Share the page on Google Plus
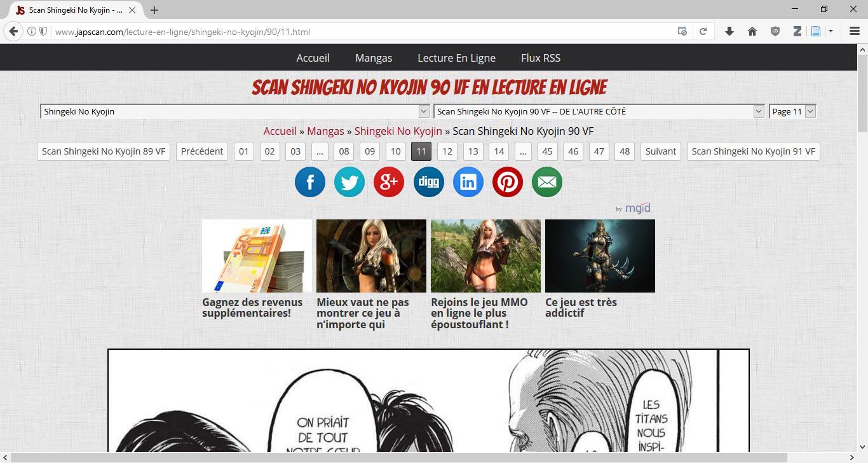 pyautogui.click(x=389, y=182)
